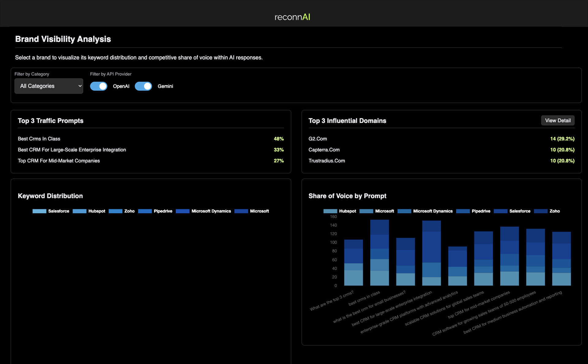Click the Brand Visibility Analysis heading

pyautogui.click(x=63, y=39)
